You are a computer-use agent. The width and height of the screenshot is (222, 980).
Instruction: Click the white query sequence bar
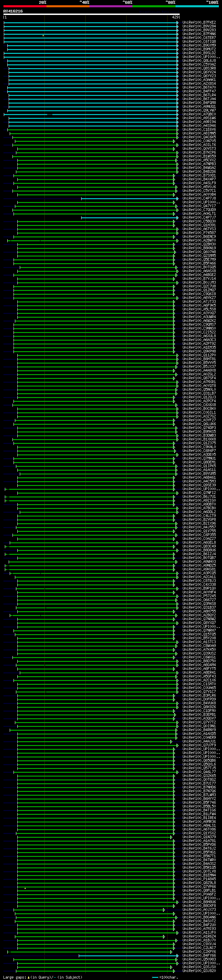point(92,15)
